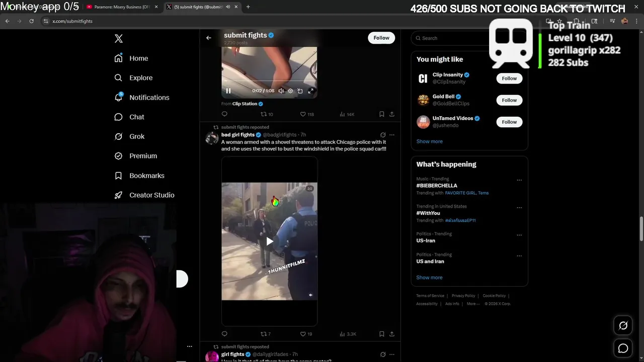Open more options on bad girl fights post
The width and height of the screenshot is (644, 362).
click(x=392, y=135)
